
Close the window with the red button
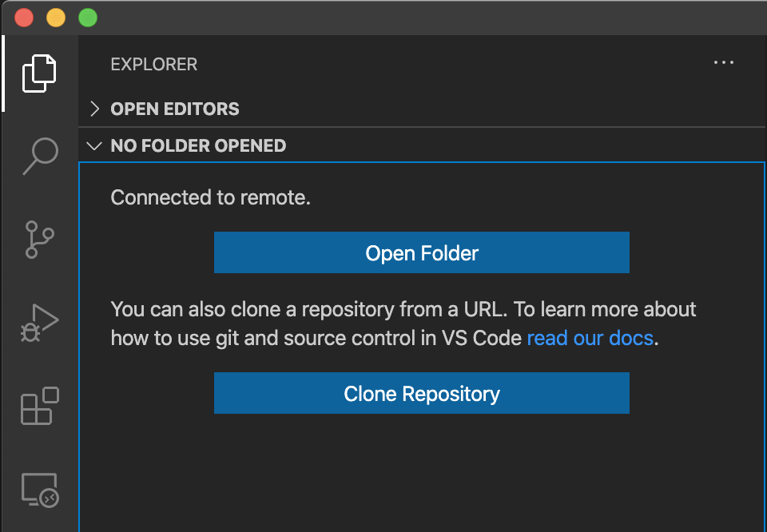pyautogui.click(x=24, y=18)
